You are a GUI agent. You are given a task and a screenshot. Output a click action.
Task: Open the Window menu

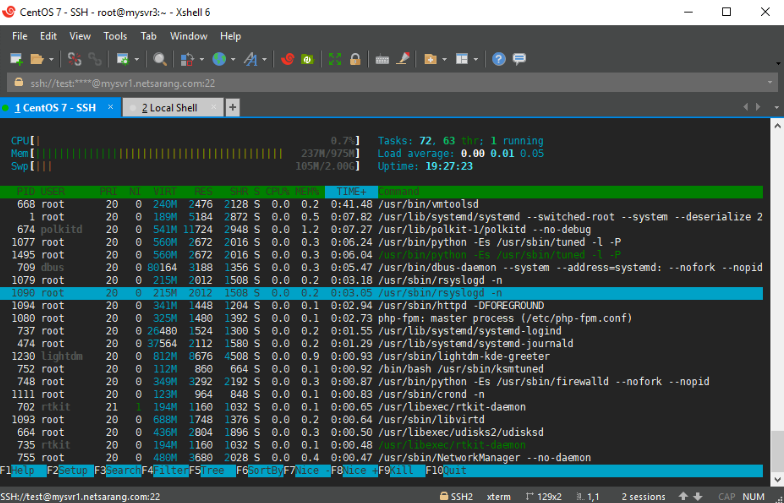pos(188,36)
